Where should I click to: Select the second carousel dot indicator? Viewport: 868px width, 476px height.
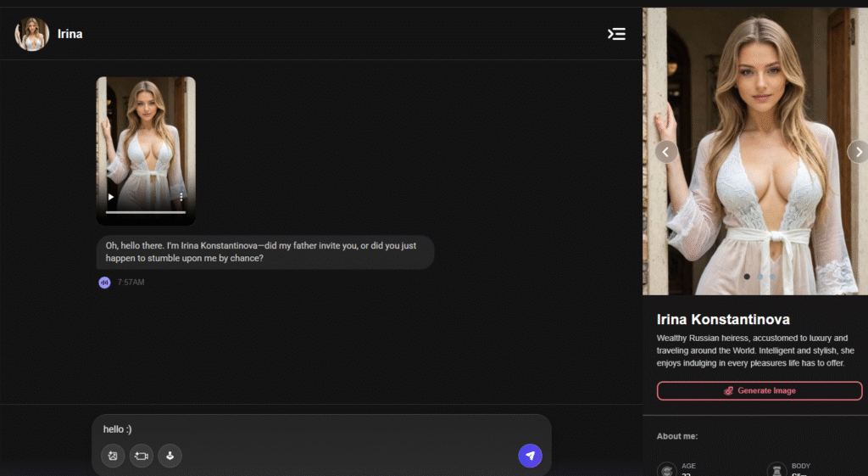coord(759,277)
